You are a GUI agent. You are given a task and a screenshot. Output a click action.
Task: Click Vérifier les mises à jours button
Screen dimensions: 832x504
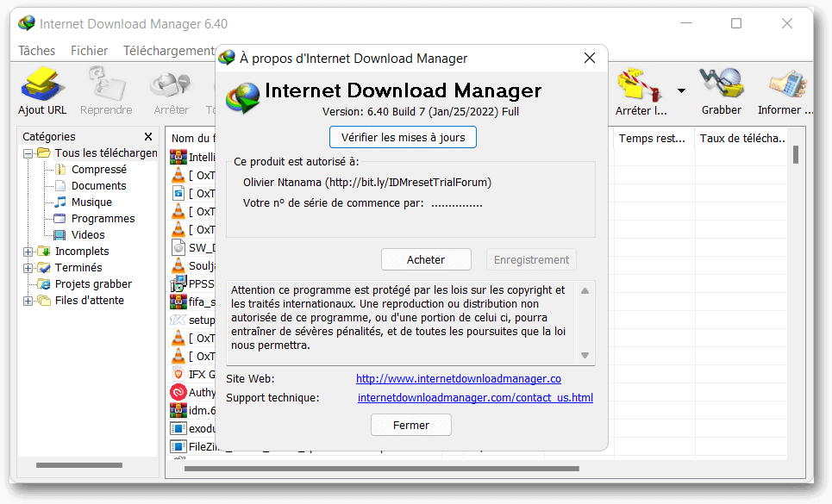[x=403, y=137]
